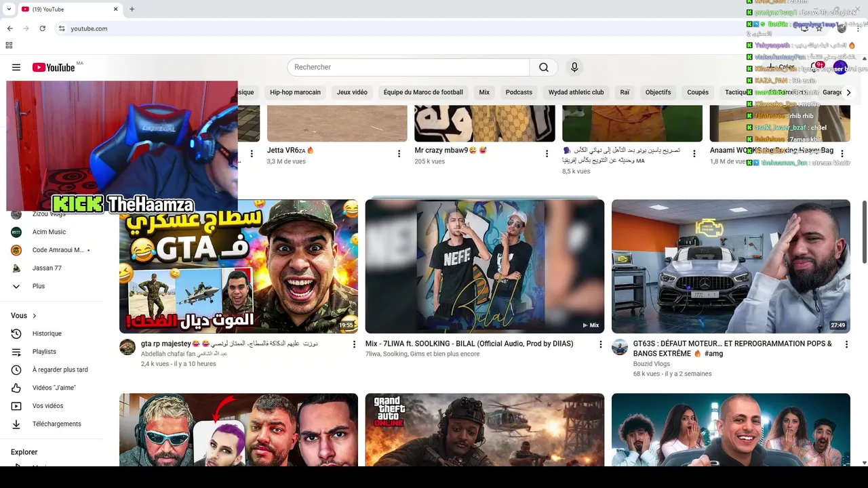
Task: Open options menu for GT63S video
Action: tap(846, 344)
